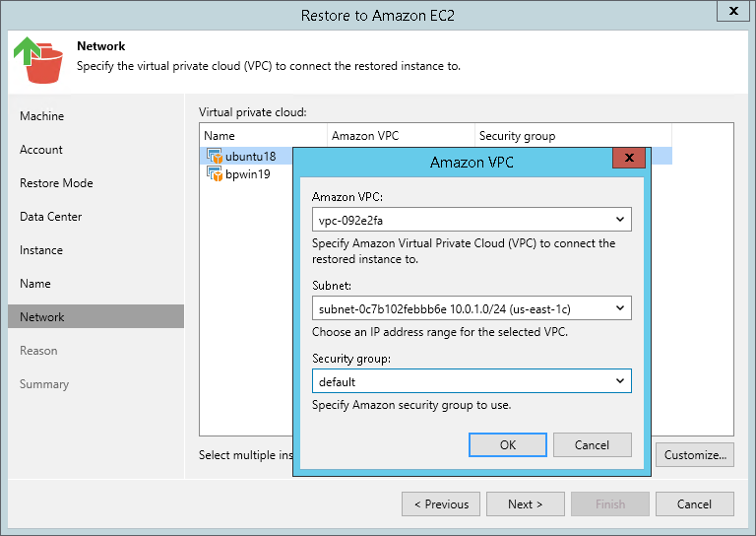Image resolution: width=756 pixels, height=536 pixels.
Task: Select the ubuntu18 row text
Action: [x=251, y=157]
